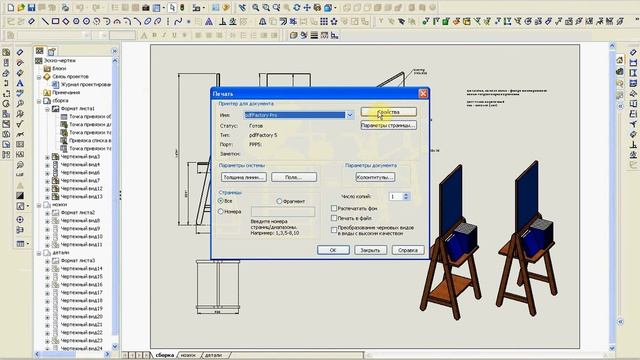
Task: Click the black-white gradient icon in left toolbar
Action: [x=20, y=196]
